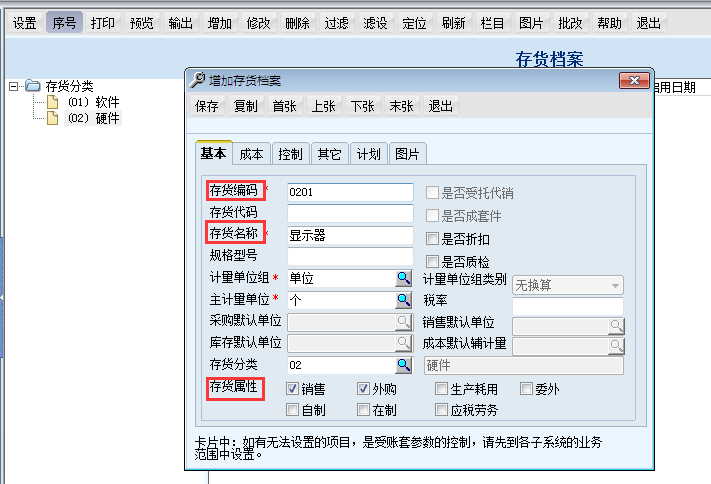Click 打印 in main toolbar
This screenshot has width=711, height=484.
pos(103,23)
